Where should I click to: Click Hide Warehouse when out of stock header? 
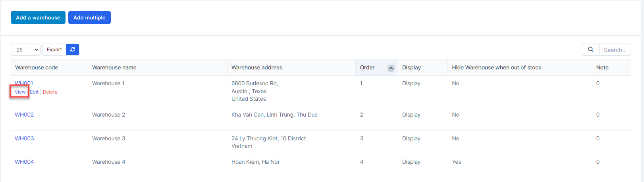(x=496, y=67)
